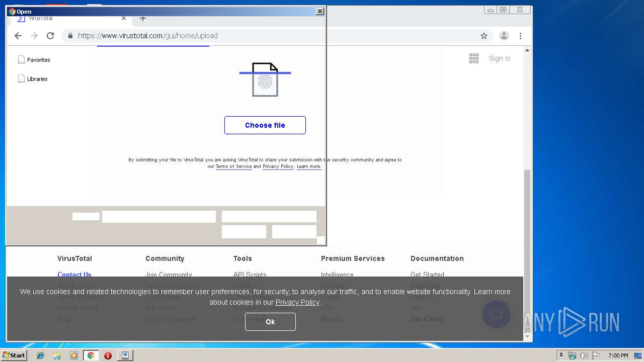Screen dimensions: 644x362
Task: Open the Windows Start menu
Action: coord(14,355)
